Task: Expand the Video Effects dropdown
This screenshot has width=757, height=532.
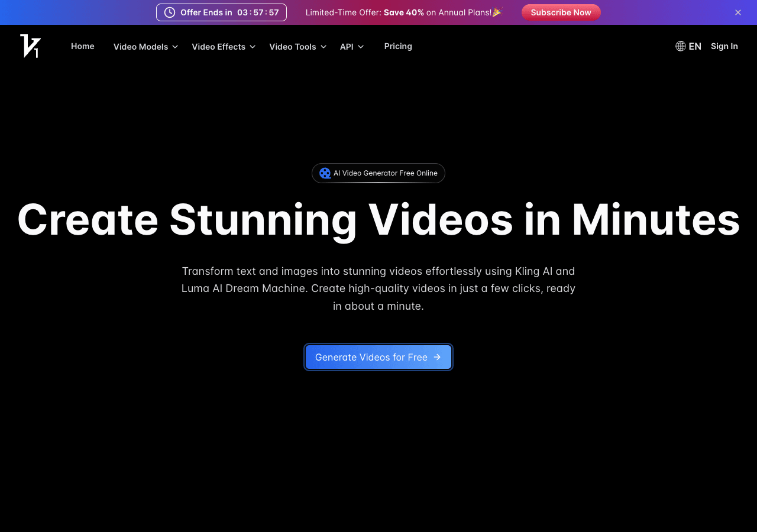Action: [x=224, y=47]
